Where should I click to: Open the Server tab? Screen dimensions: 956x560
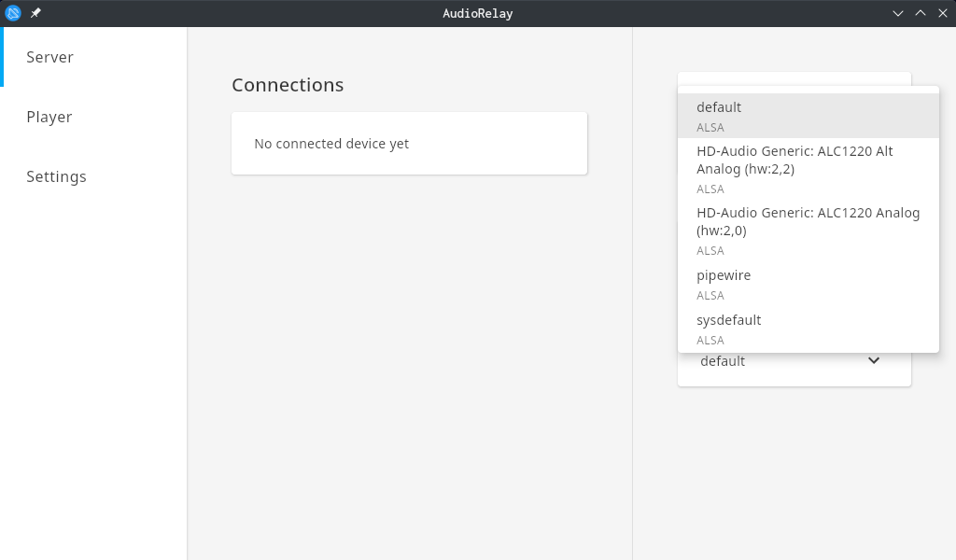click(49, 57)
